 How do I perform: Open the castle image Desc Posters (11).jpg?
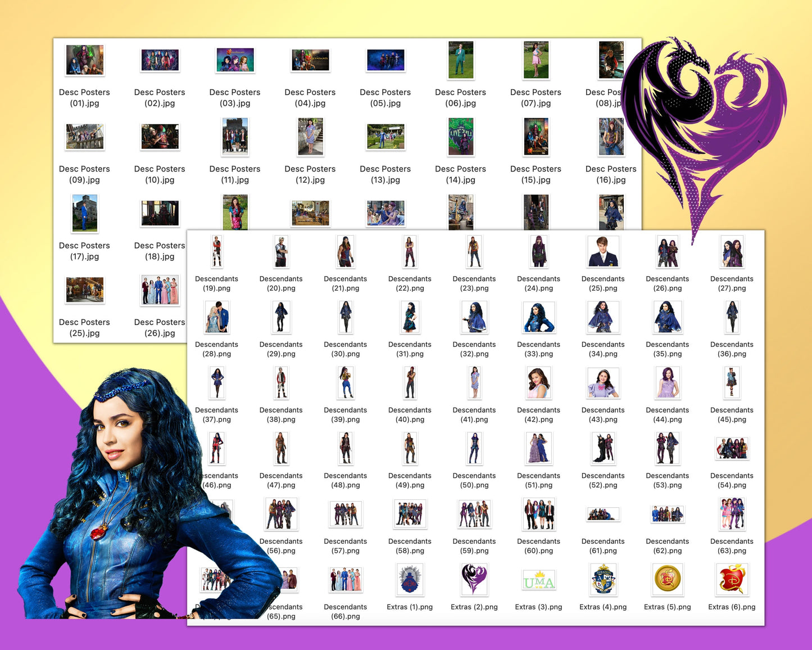pos(235,137)
